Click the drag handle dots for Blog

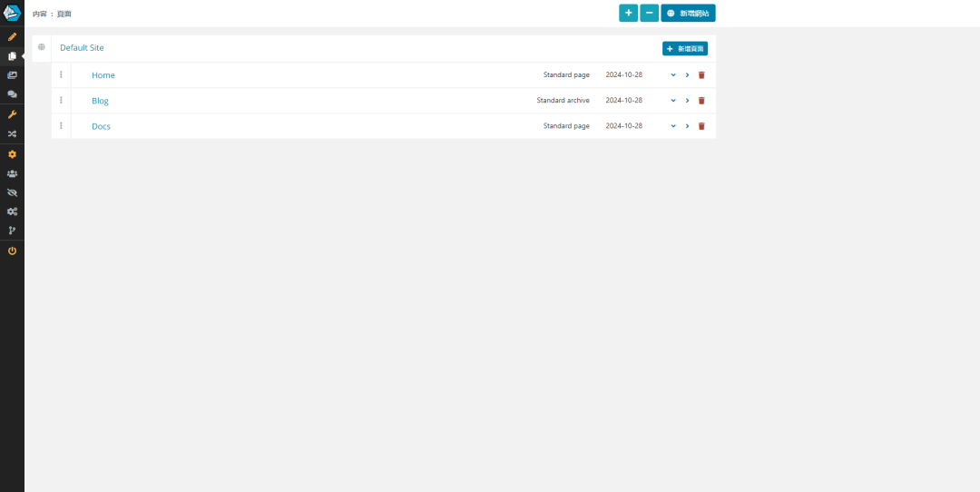[62, 100]
